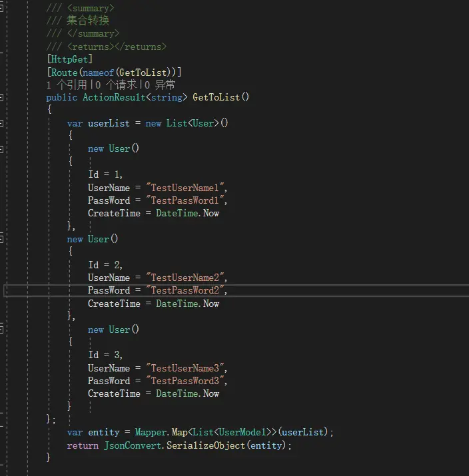Click the 'nameof' keyword
The height and width of the screenshot is (476, 469).
click(x=98, y=73)
